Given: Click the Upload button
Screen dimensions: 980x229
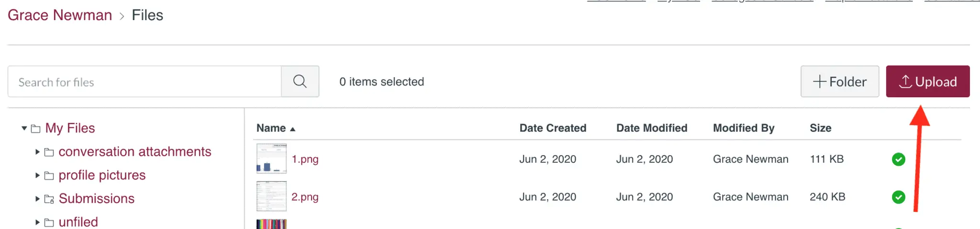Looking at the screenshot, I should (927, 81).
